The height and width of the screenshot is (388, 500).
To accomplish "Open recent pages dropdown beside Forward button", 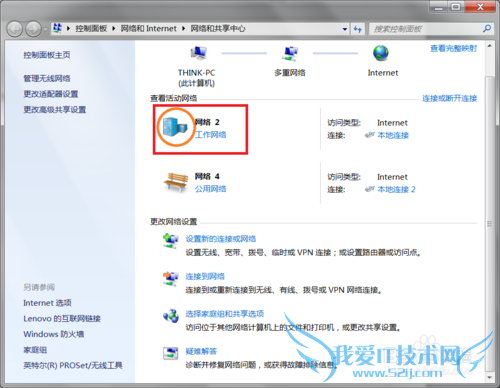I will [x=46, y=29].
